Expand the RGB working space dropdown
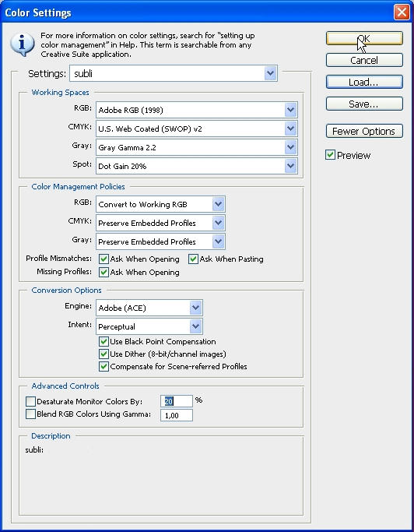This screenshot has height=532, width=414. tap(197, 110)
